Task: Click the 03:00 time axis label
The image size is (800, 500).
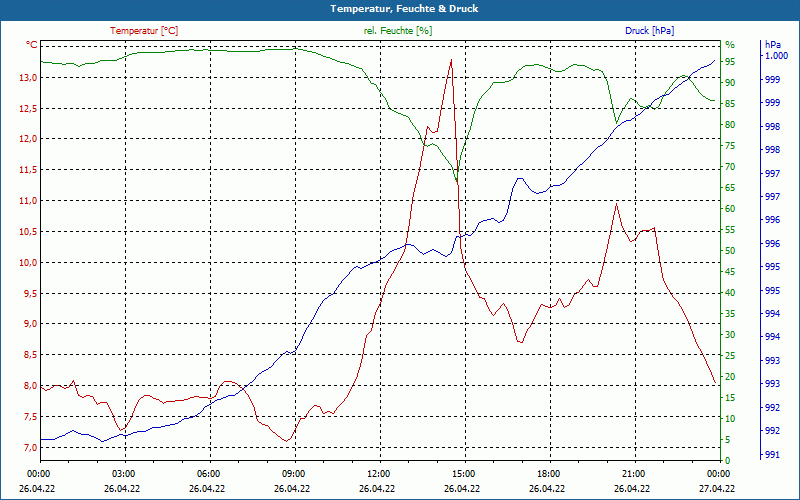Action: pos(123,474)
